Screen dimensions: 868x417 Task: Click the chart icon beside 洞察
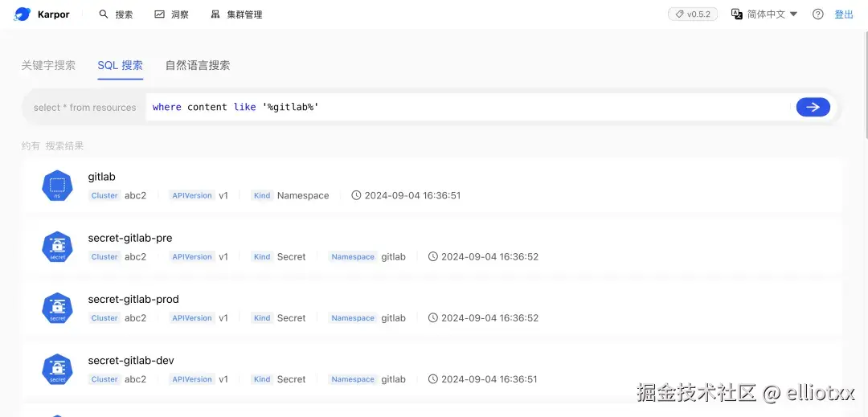point(159,14)
